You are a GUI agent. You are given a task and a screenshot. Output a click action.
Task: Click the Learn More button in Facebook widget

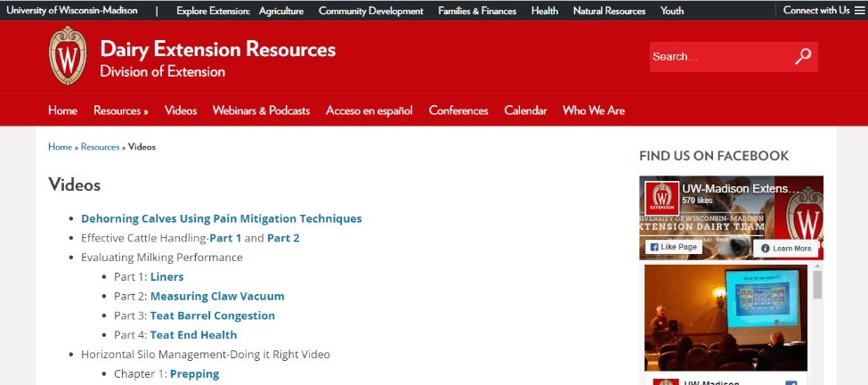[786, 248]
